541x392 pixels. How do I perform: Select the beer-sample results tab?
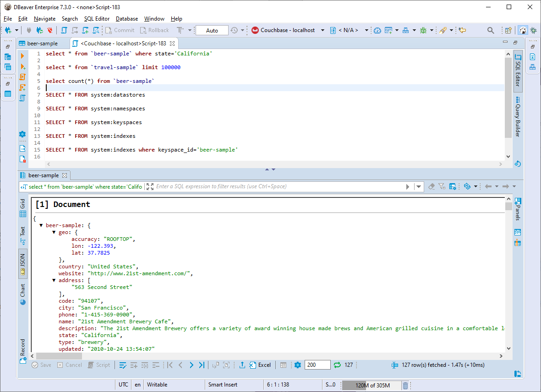(44, 175)
